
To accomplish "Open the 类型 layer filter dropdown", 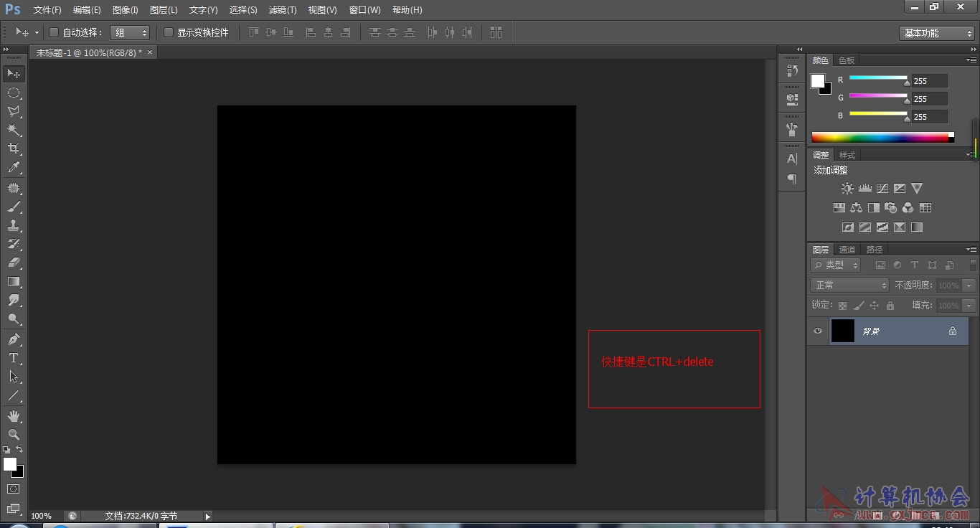I will 836,265.
